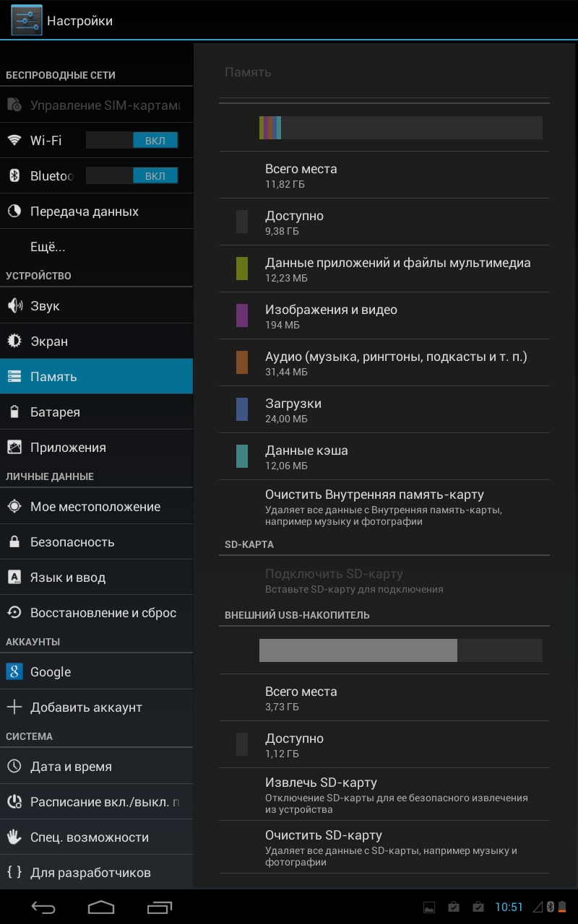Open Язык и ввод settings

click(68, 577)
